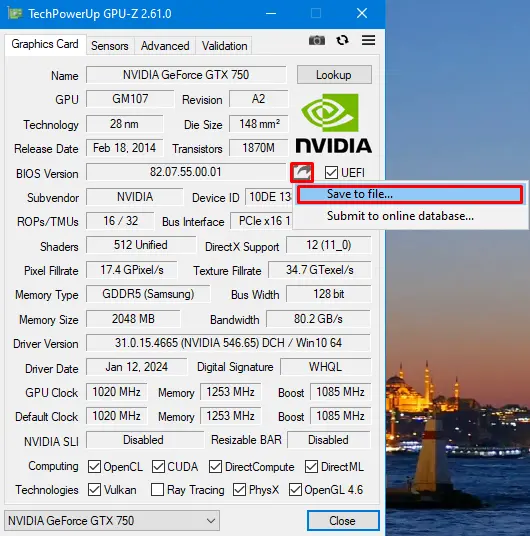Click the Resizable BAR field Disabled
The image size is (530, 536).
coord(329,440)
